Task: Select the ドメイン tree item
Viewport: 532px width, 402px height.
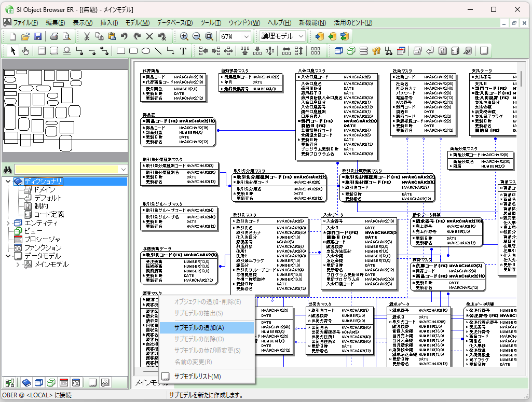Action: (45, 190)
